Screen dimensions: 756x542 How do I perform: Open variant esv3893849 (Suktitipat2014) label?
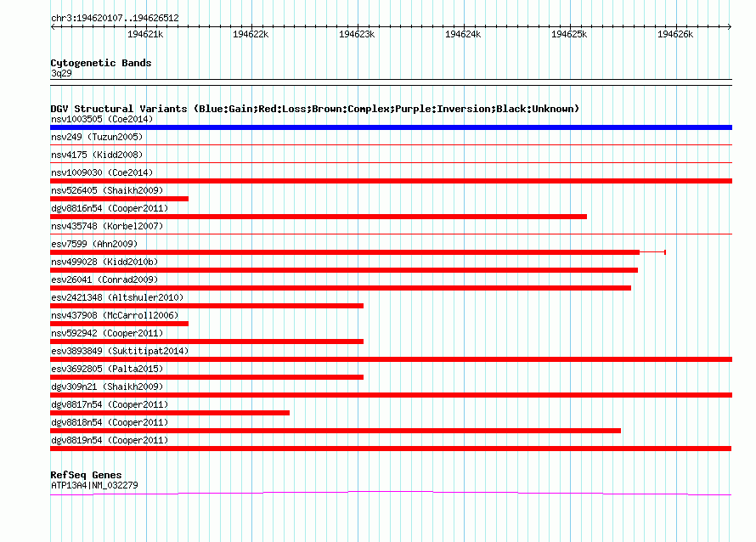pos(120,351)
